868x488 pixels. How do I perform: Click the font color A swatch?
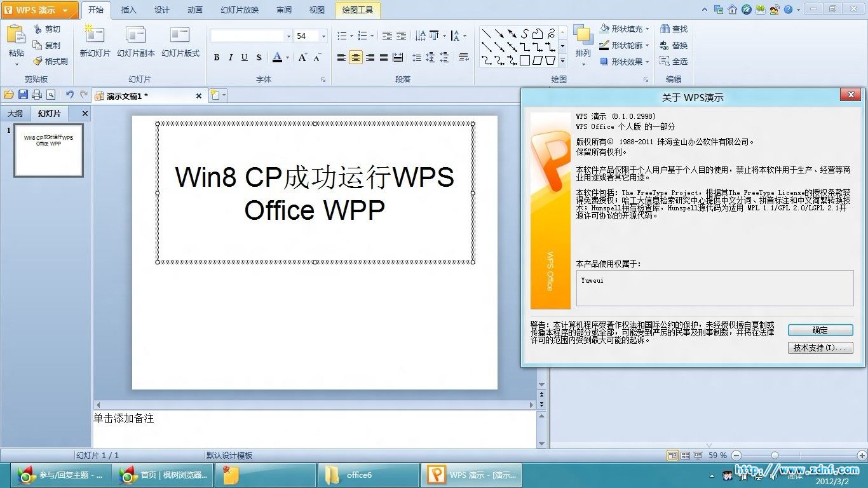tap(277, 58)
